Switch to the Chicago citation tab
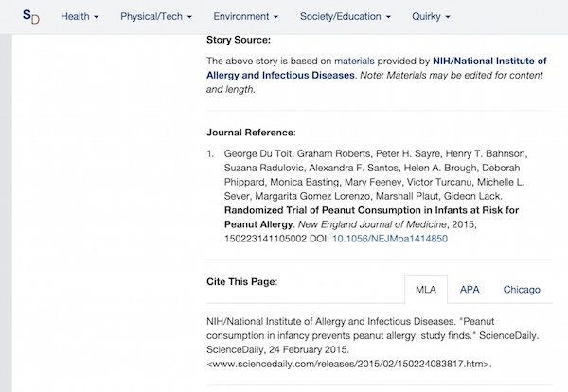568x392 pixels. (522, 290)
